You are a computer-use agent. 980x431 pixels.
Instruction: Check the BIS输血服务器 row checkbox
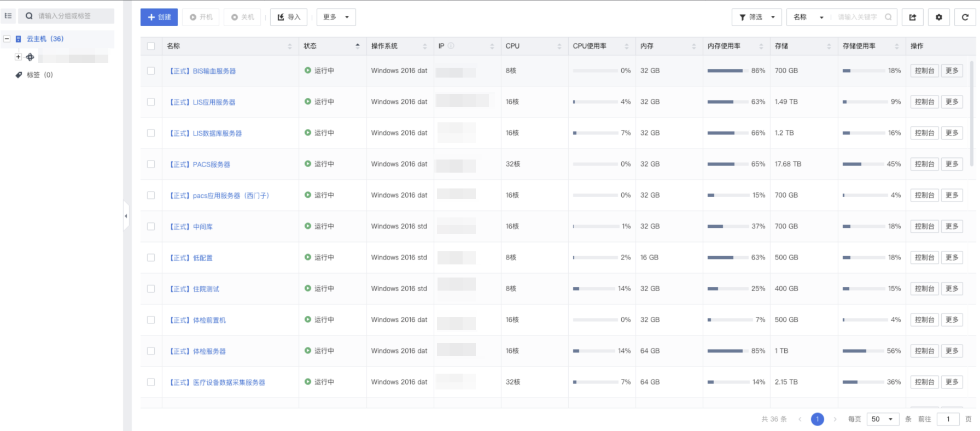tap(151, 71)
